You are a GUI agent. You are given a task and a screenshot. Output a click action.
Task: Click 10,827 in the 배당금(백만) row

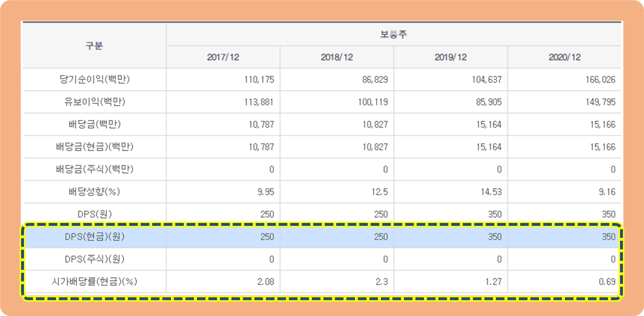point(375,125)
